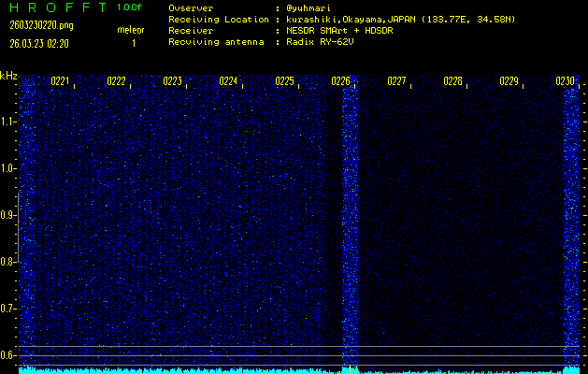
Task: Click the 1.0 frequency axis label
Action: pyautogui.click(x=8, y=168)
